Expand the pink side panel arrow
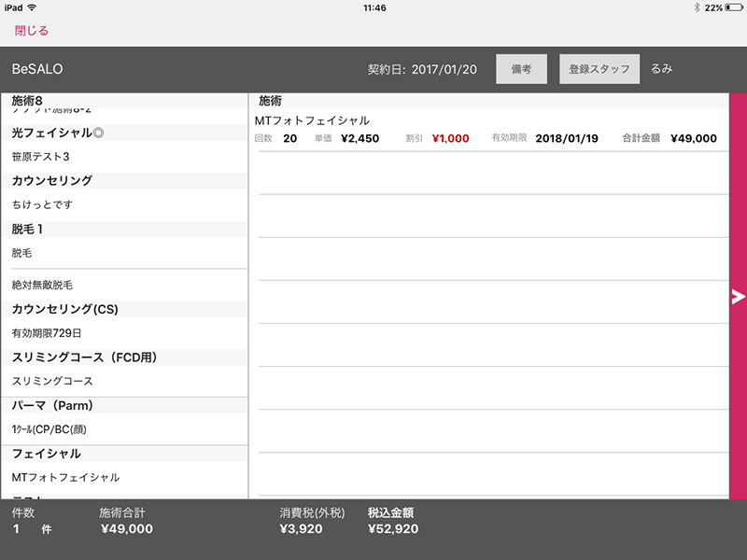The height and width of the screenshot is (560, 747). tap(738, 297)
